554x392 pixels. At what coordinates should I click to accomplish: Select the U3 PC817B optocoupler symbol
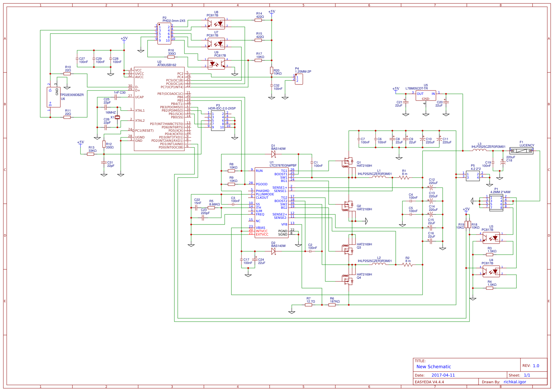point(491,238)
